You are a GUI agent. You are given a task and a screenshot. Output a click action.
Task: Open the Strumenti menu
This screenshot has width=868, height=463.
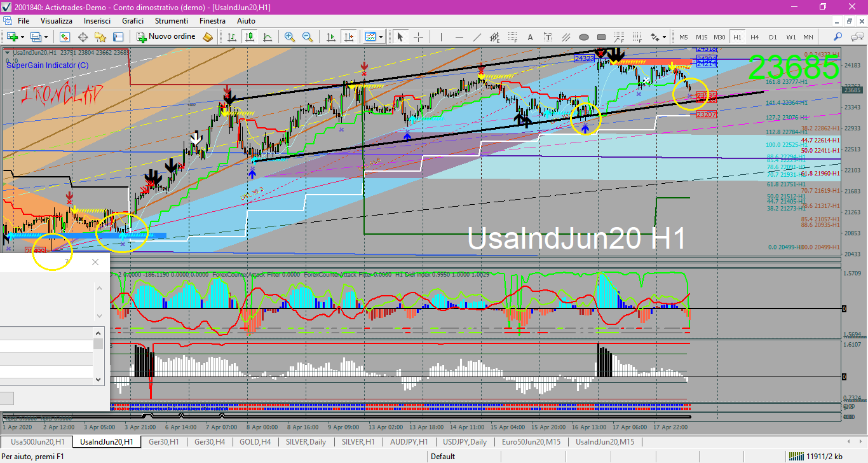click(x=172, y=21)
